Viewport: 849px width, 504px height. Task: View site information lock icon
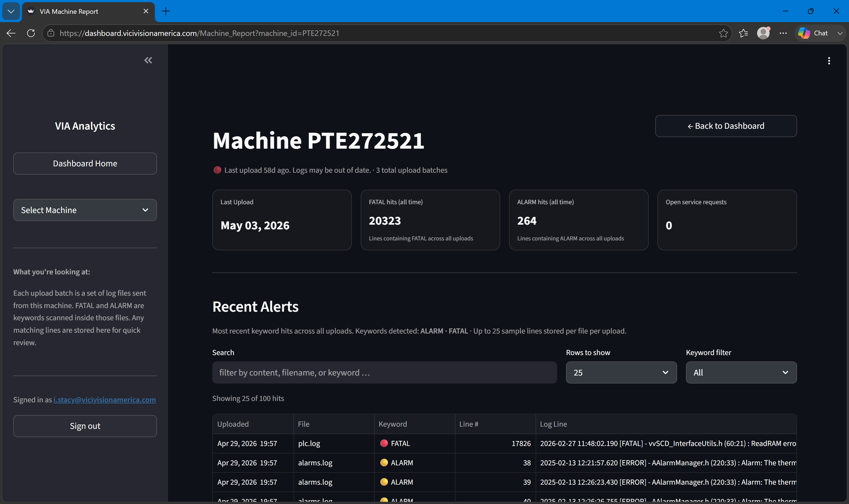coord(51,33)
